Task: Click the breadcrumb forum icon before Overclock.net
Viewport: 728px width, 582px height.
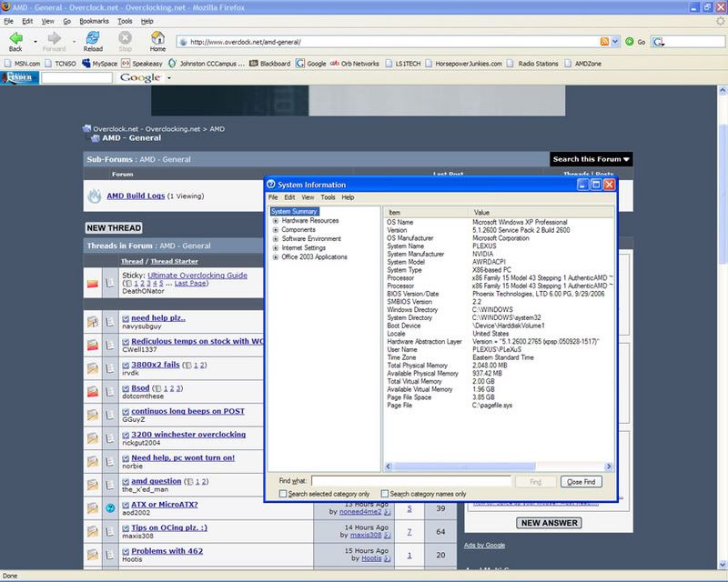Action: click(x=86, y=128)
